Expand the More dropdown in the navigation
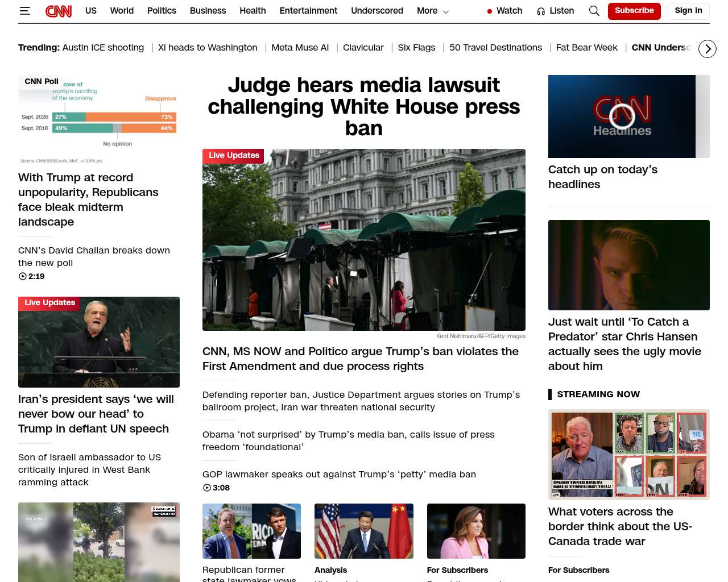The image size is (728, 582). (x=433, y=11)
